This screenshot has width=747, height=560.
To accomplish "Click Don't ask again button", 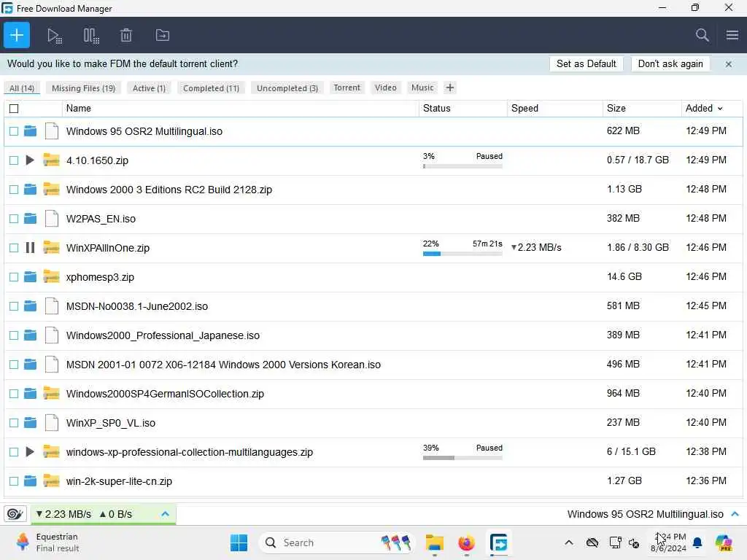I will (670, 64).
